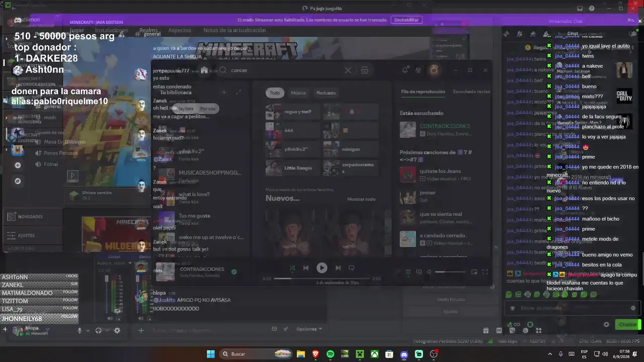Image resolution: width=644 pixels, height=362 pixels.
Task: Select 'quitate los Jeans' in queue
Action: [441, 174]
